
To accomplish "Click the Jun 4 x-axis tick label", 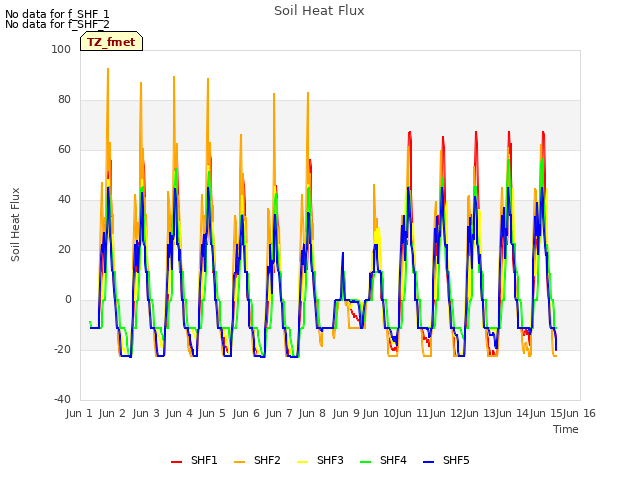I will [x=179, y=413].
